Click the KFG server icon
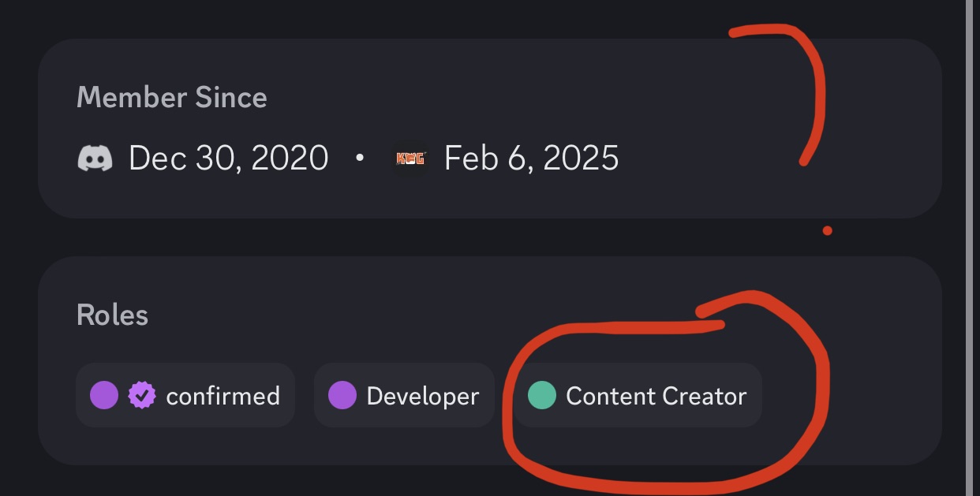 [410, 158]
